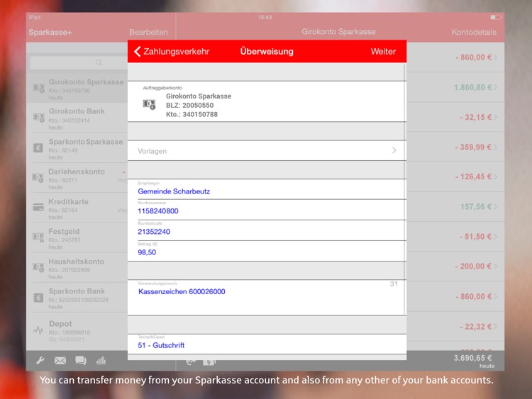Image resolution: width=532 pixels, height=399 pixels.
Task: Edit Kontonummer field 1158240800
Action: (267, 210)
